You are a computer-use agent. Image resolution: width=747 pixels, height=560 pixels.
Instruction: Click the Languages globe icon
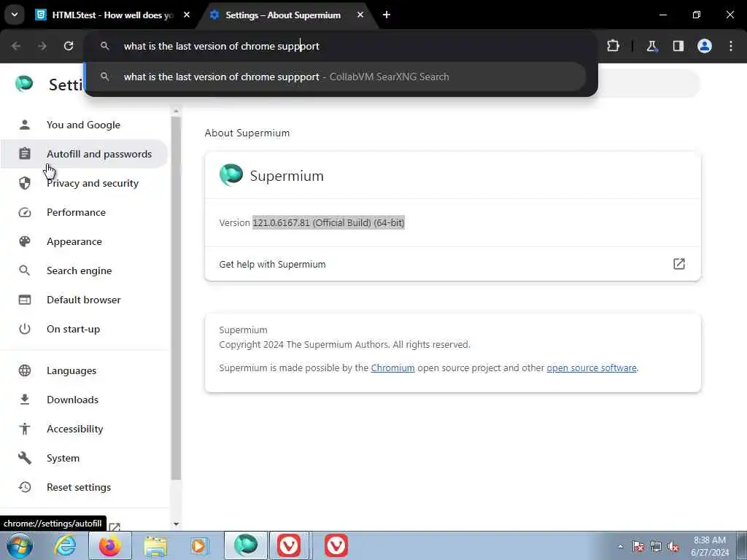tap(25, 370)
